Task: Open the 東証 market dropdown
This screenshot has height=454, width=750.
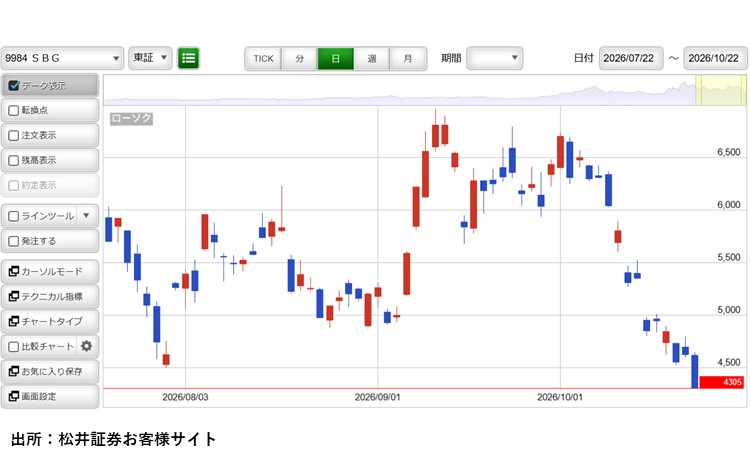Action: pos(150,58)
